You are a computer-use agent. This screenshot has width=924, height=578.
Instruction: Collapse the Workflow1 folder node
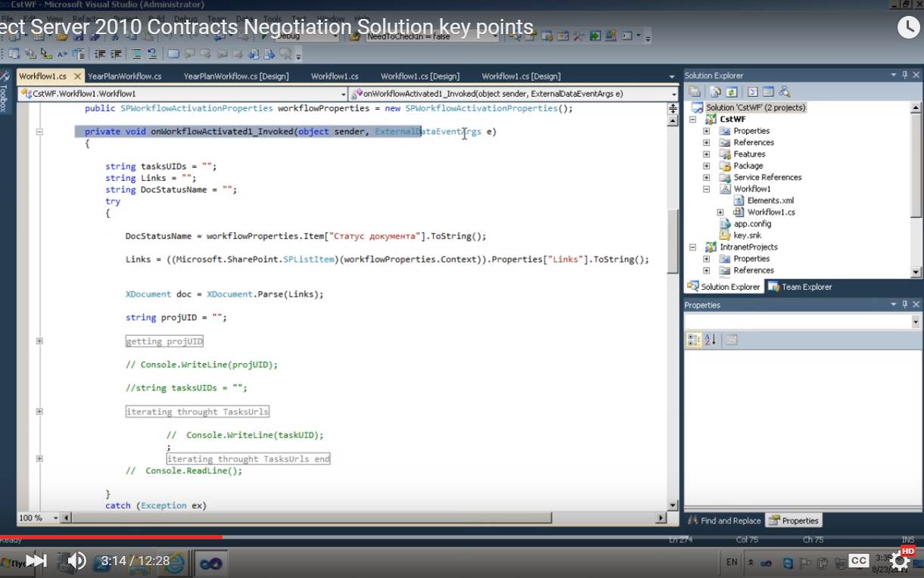[706, 189]
